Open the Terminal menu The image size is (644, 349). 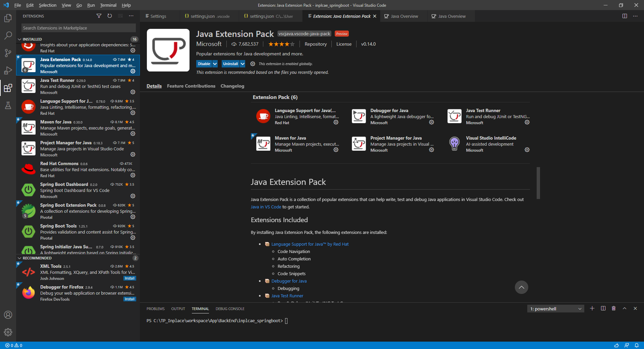click(108, 5)
